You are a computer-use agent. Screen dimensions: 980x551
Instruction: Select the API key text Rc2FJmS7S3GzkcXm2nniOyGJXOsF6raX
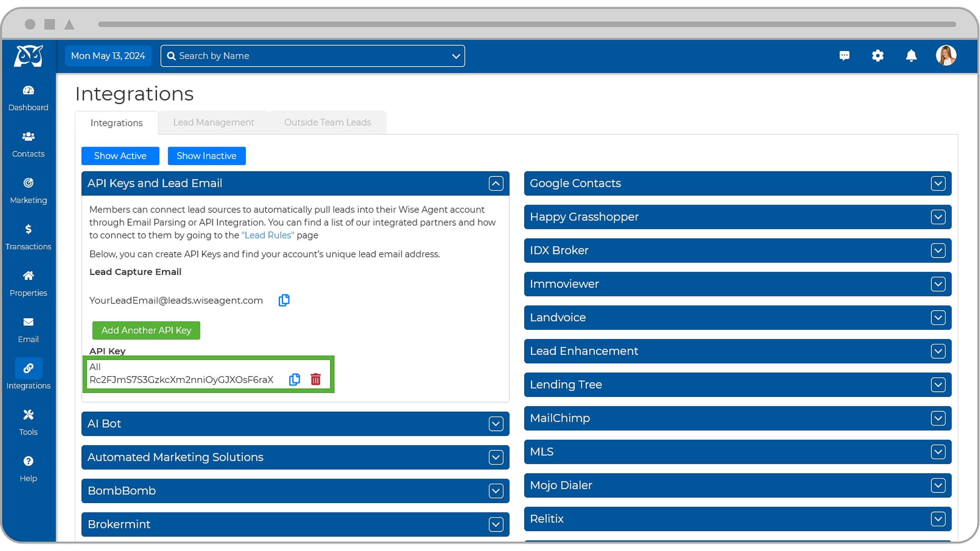pos(181,380)
